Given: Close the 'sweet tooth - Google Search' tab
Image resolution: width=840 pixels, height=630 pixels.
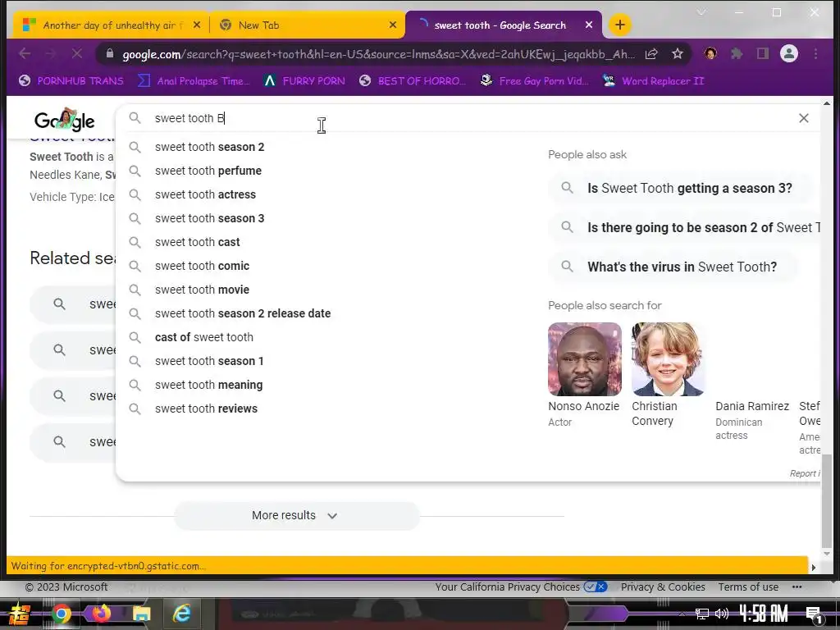Looking at the screenshot, I should pyautogui.click(x=589, y=25).
